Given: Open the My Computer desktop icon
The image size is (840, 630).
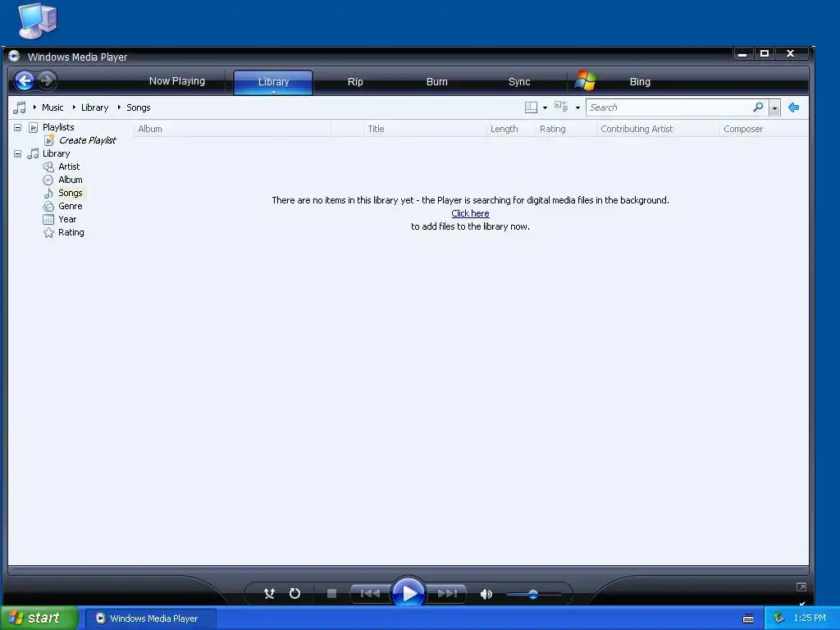Looking at the screenshot, I should click(x=37, y=21).
